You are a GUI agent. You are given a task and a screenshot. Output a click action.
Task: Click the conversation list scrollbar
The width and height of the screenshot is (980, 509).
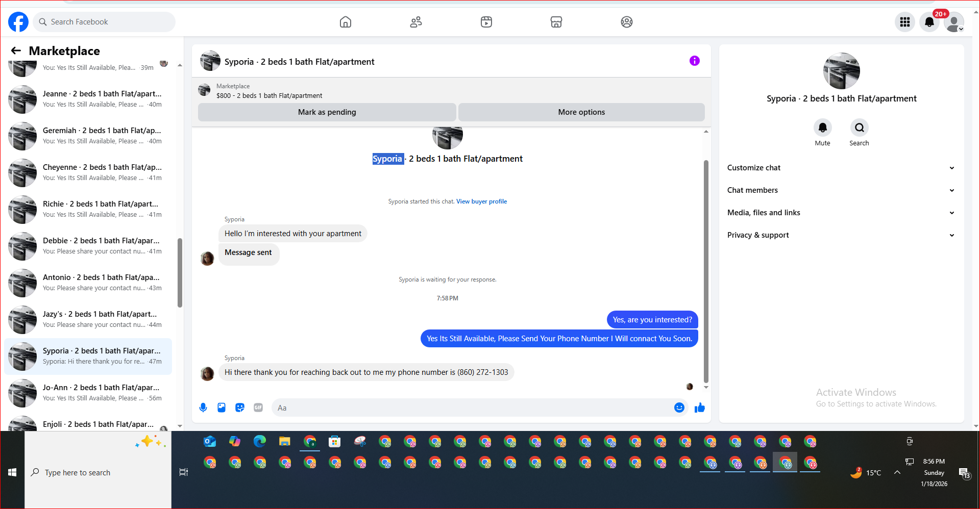click(180, 273)
